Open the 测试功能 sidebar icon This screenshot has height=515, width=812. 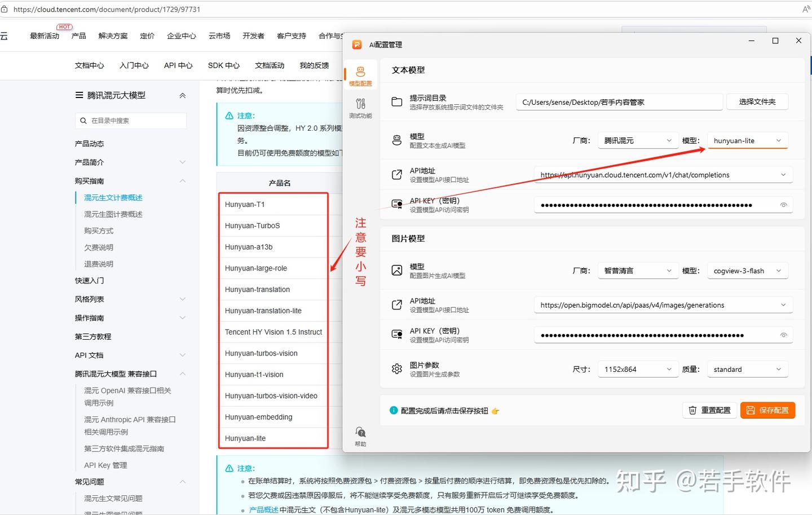pos(360,108)
